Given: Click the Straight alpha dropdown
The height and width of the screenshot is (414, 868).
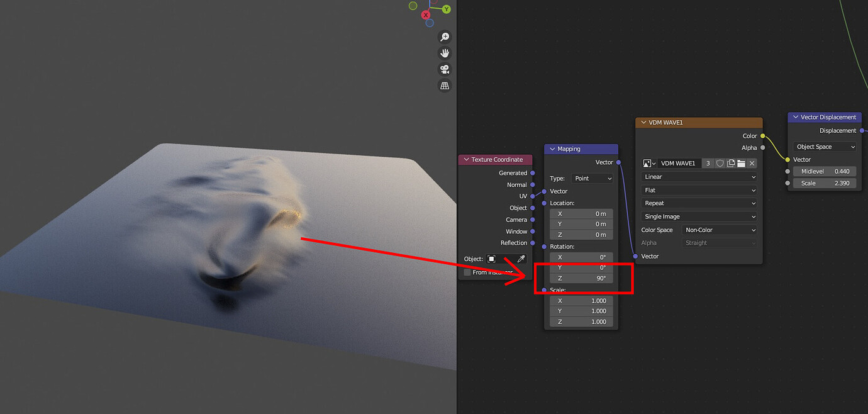Looking at the screenshot, I should (x=720, y=243).
